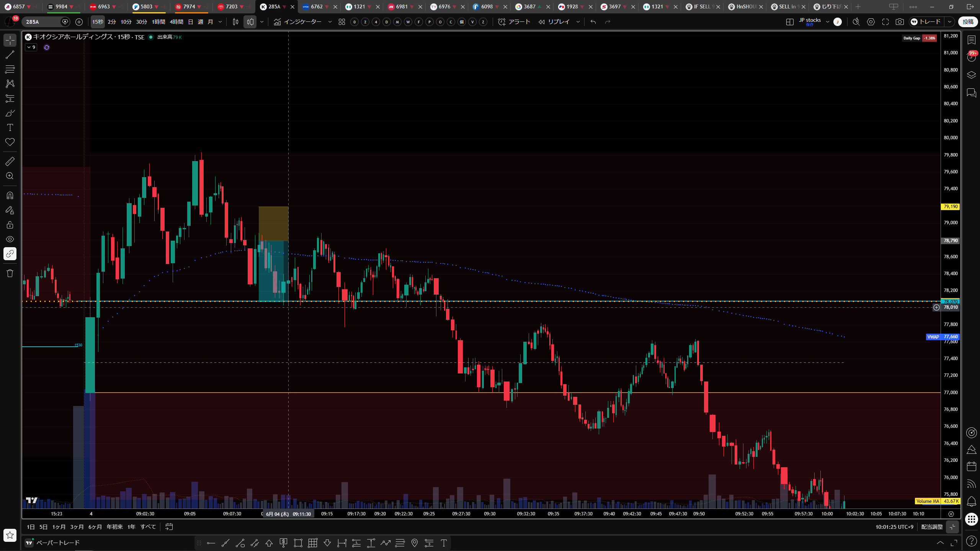Take a chart snapshot with camera icon
Image resolution: width=980 pixels, height=551 pixels.
pos(900,22)
